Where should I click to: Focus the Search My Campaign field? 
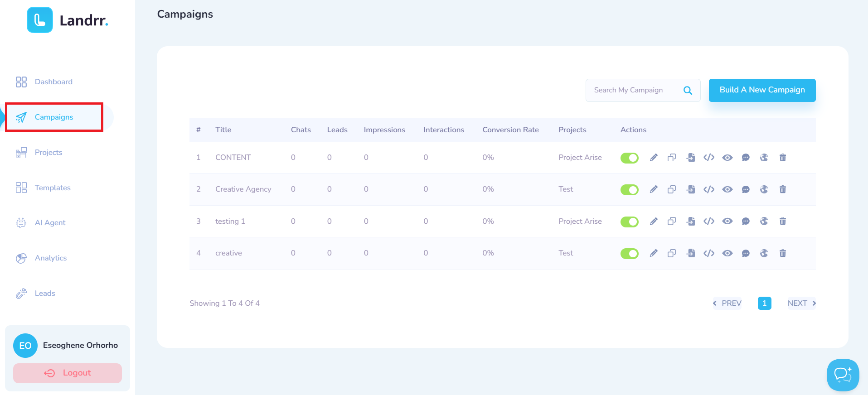[x=635, y=90]
